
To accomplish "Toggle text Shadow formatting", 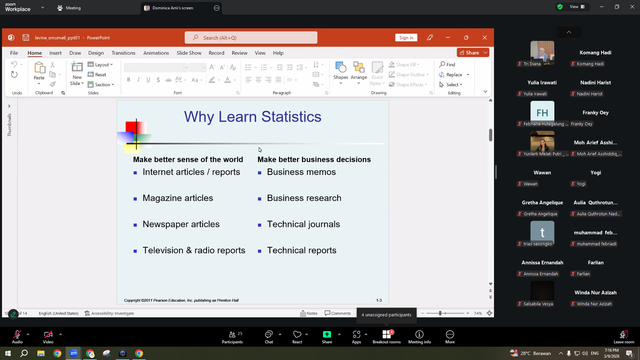I will (158, 80).
